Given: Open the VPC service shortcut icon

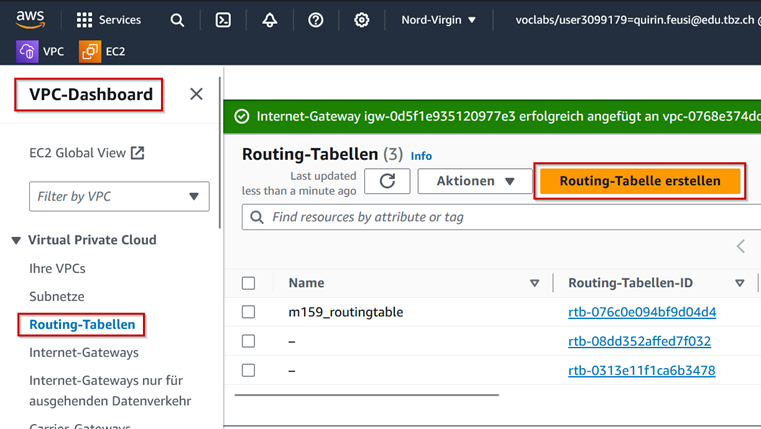Looking at the screenshot, I should pos(27,51).
